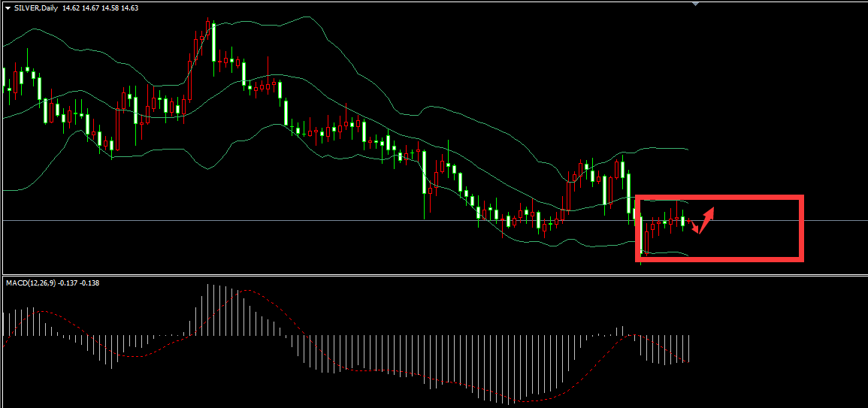Click the tall green candle at chart's highest peak

tap(213, 44)
